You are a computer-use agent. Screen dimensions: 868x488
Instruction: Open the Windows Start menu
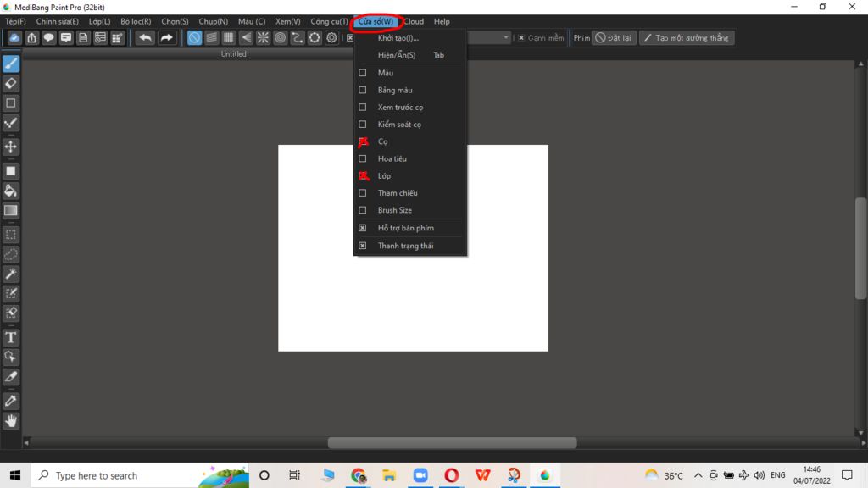(15, 475)
